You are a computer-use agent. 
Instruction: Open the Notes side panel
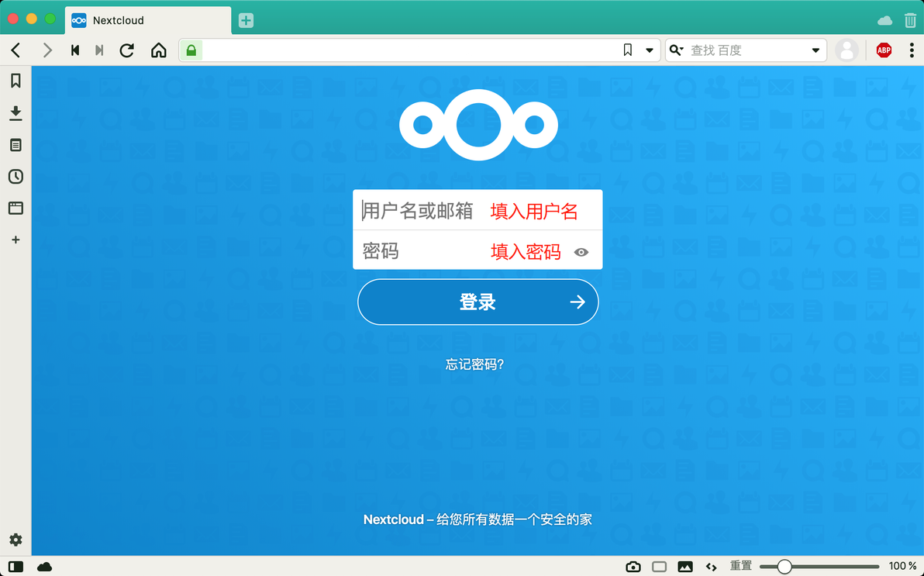click(16, 145)
